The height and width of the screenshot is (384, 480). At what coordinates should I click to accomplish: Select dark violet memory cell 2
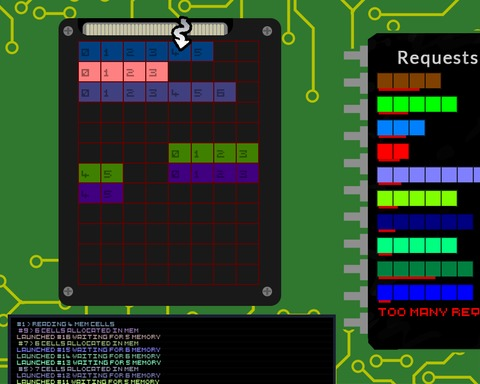click(225, 173)
